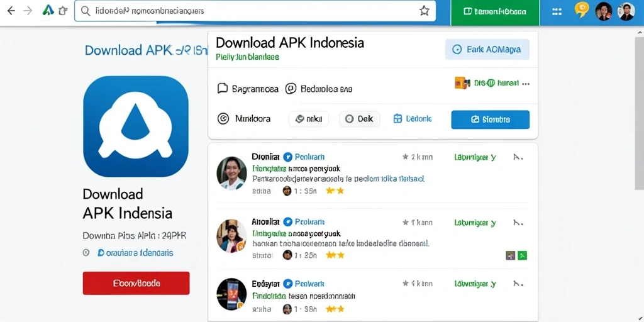Focus the address bar search field

pyautogui.click(x=255, y=11)
